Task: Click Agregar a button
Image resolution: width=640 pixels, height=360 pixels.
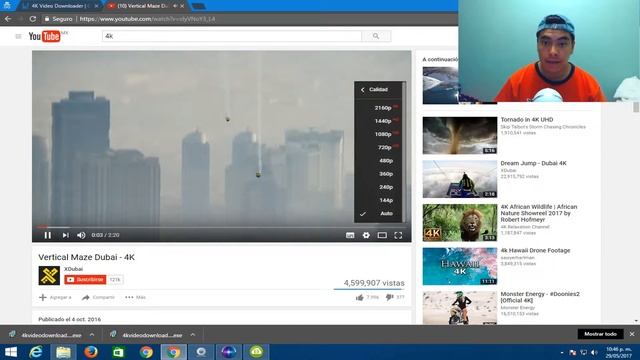Action: coord(55,297)
